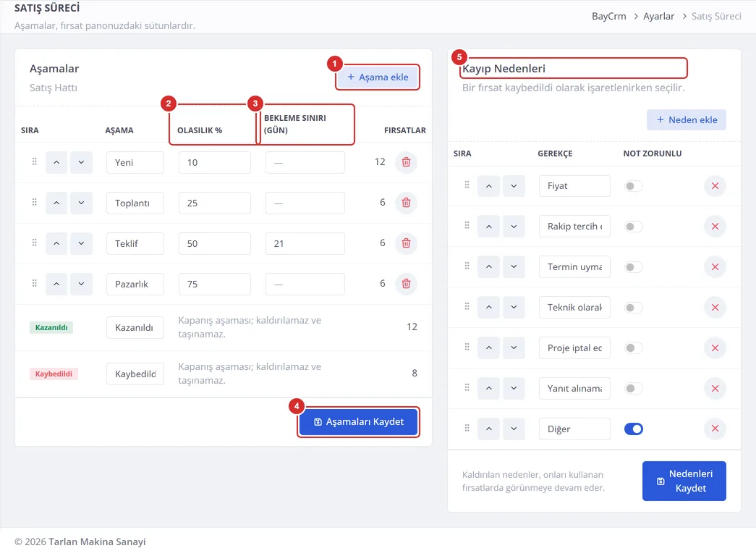
Task: Edit the waiting limit field showing 21
Action: point(305,244)
